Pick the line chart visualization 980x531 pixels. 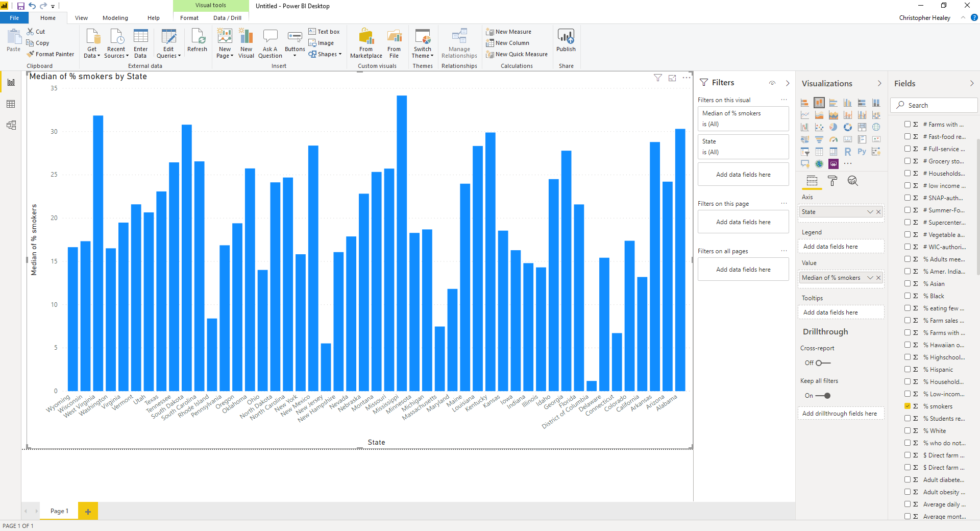coord(804,115)
